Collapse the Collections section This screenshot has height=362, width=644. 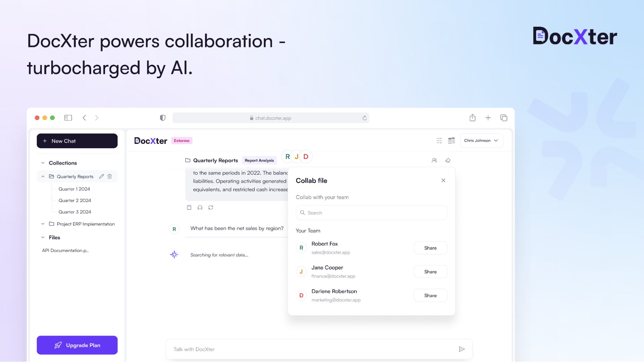[x=43, y=162]
